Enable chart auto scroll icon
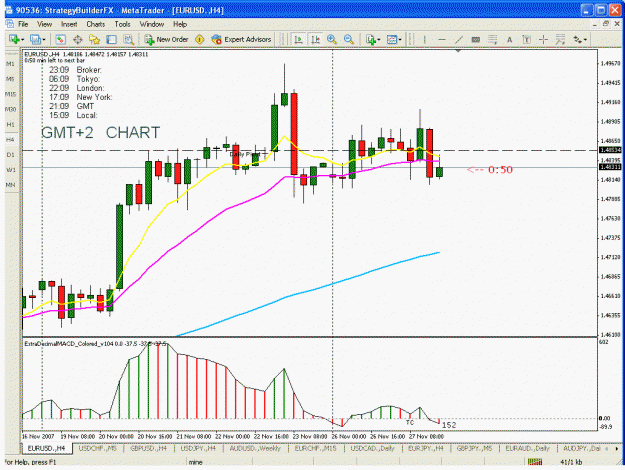The width and height of the screenshot is (625, 470). [x=298, y=39]
